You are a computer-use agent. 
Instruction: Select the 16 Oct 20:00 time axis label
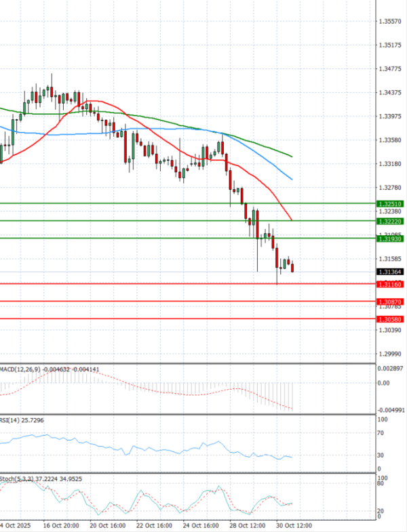coord(61,525)
